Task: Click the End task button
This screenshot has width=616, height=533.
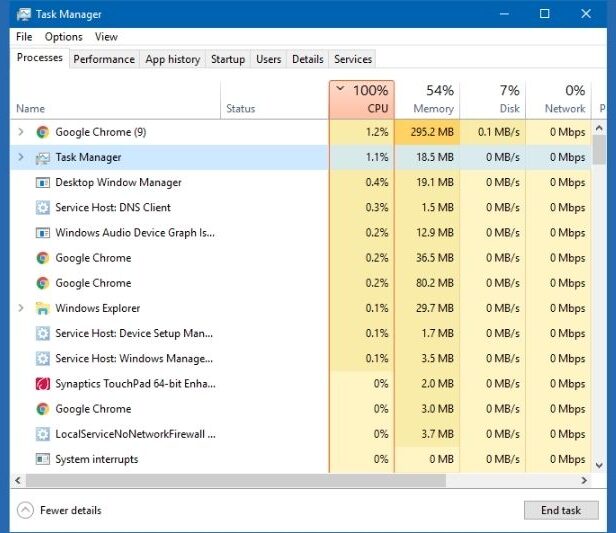Action: pos(561,510)
